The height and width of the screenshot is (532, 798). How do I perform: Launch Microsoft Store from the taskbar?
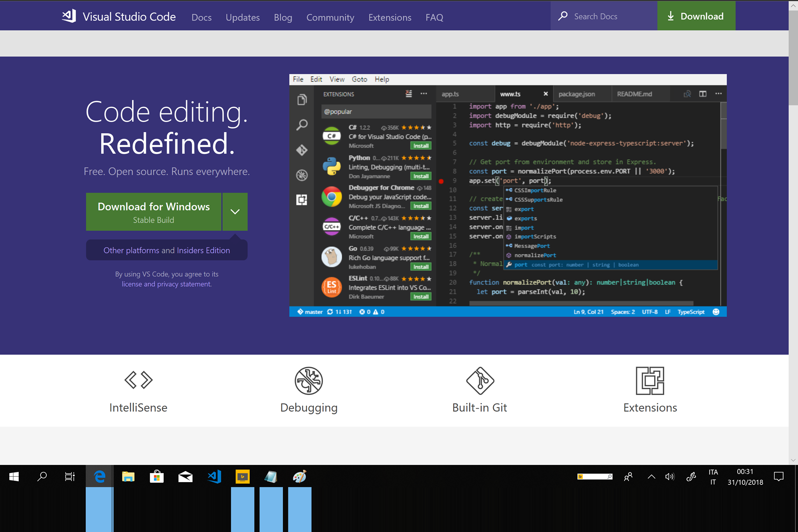coord(157,476)
